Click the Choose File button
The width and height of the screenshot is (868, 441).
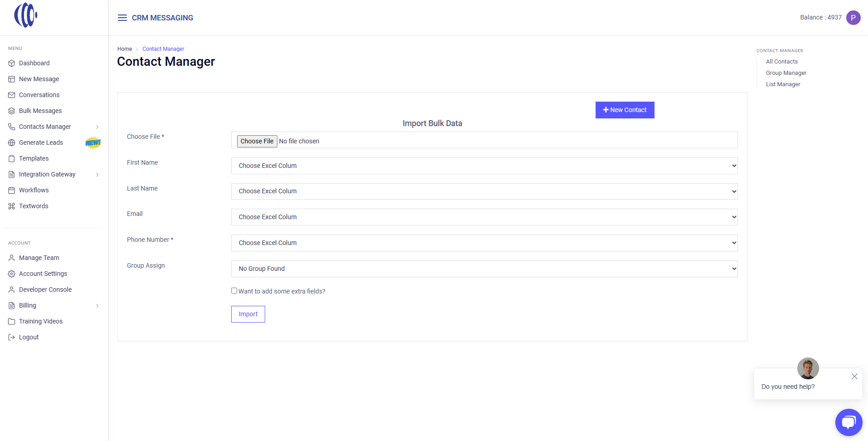tap(257, 141)
